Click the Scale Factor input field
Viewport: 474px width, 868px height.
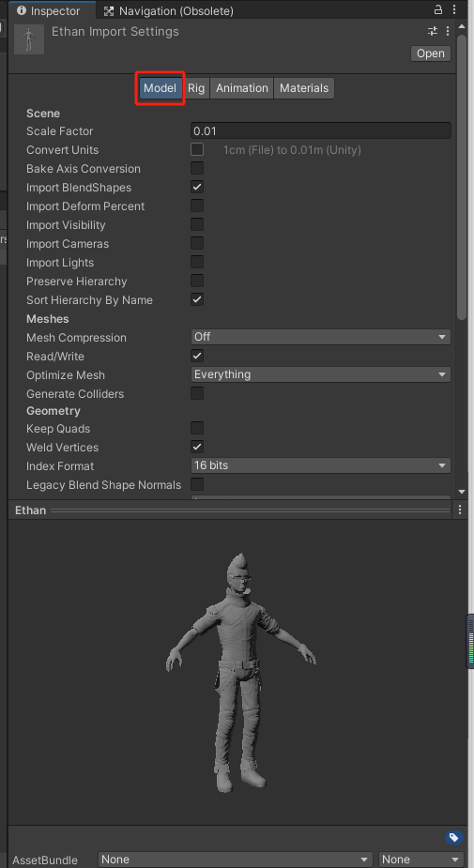point(321,131)
